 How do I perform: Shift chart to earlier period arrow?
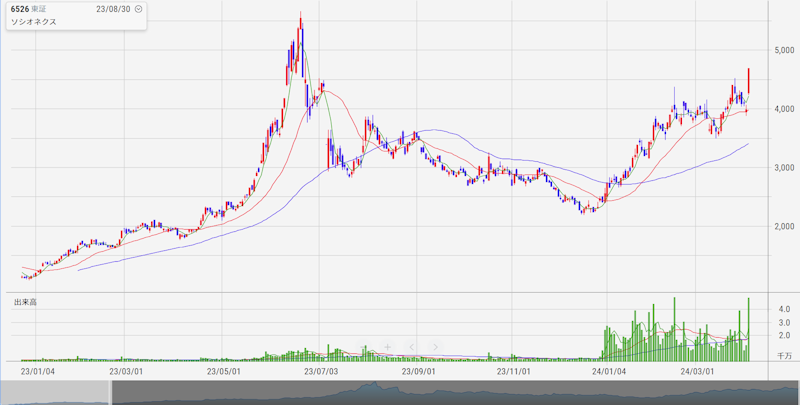coord(411,347)
